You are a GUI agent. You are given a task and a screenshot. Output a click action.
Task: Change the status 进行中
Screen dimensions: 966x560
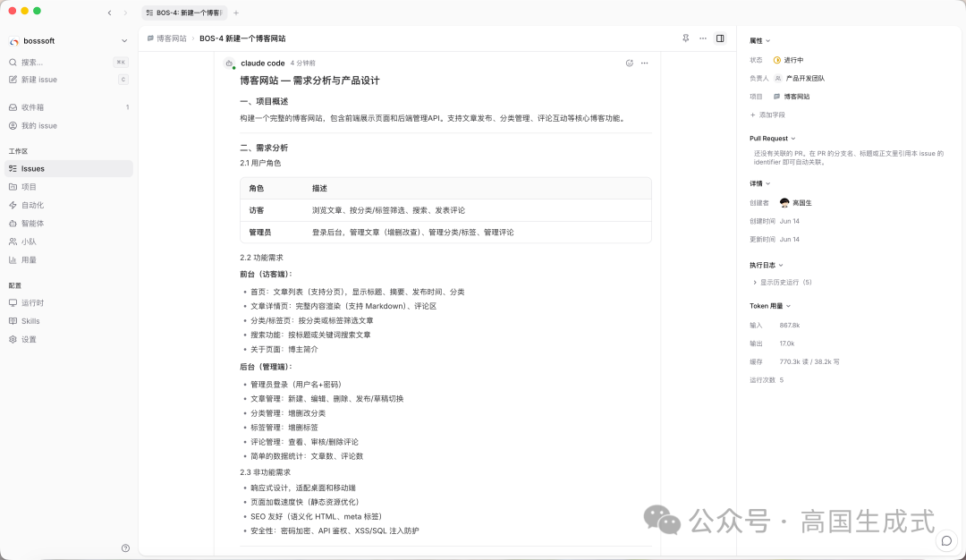pyautogui.click(x=789, y=60)
